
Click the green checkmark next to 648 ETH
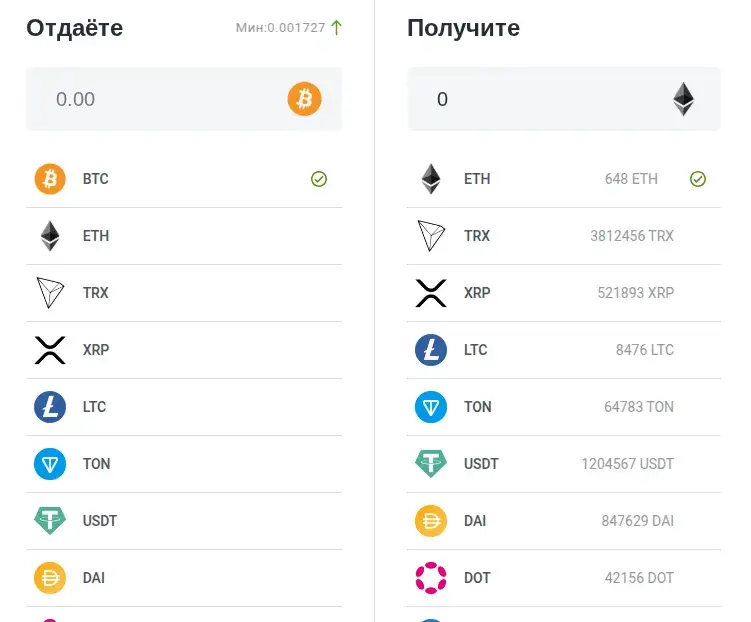click(x=698, y=179)
